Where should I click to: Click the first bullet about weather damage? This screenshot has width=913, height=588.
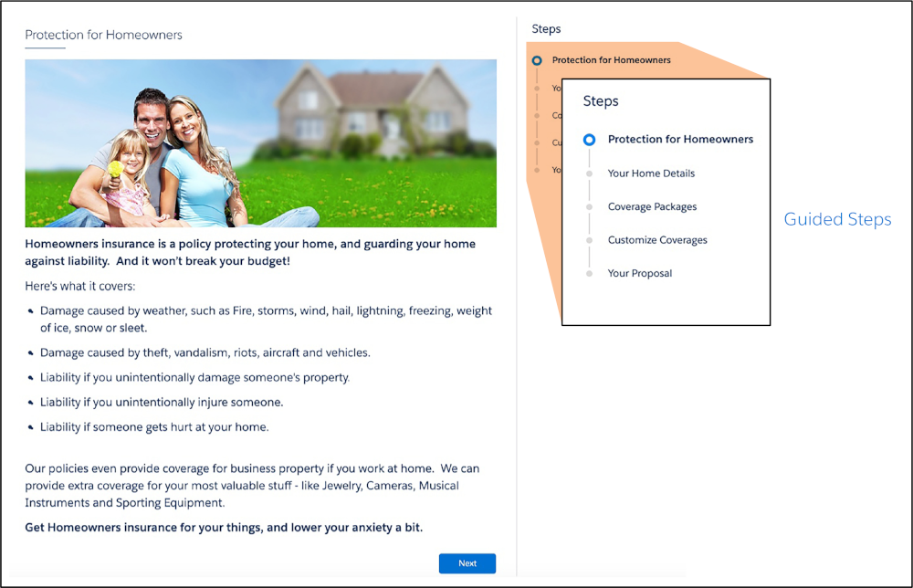266,318
